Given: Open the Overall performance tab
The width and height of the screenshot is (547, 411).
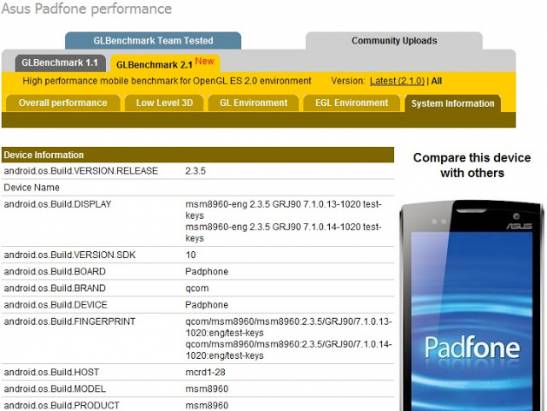Looking at the screenshot, I should coord(63,103).
